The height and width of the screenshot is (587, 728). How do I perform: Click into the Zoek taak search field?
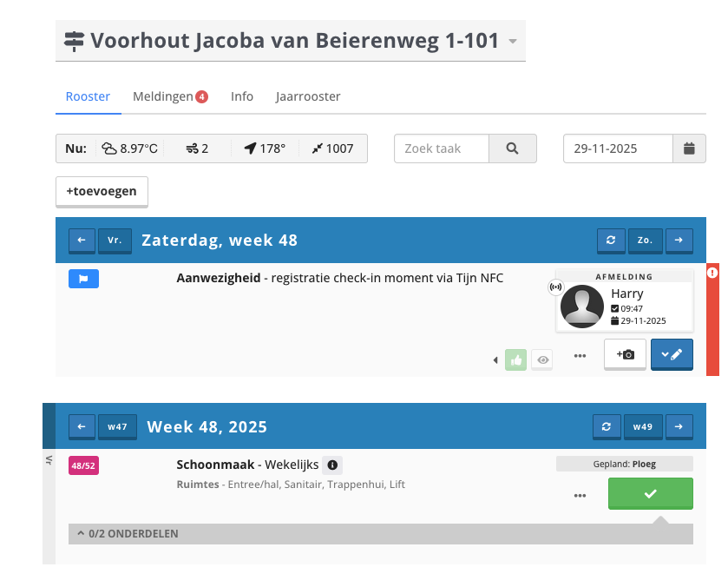click(442, 148)
